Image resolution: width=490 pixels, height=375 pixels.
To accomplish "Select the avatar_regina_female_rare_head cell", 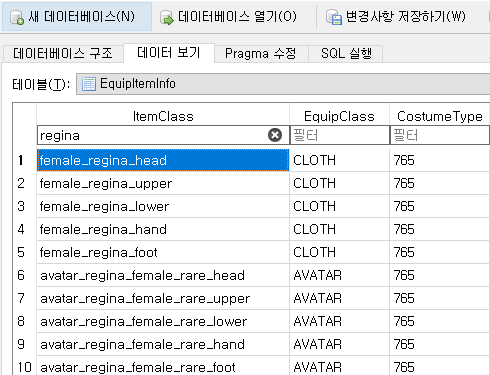I will point(163,275).
